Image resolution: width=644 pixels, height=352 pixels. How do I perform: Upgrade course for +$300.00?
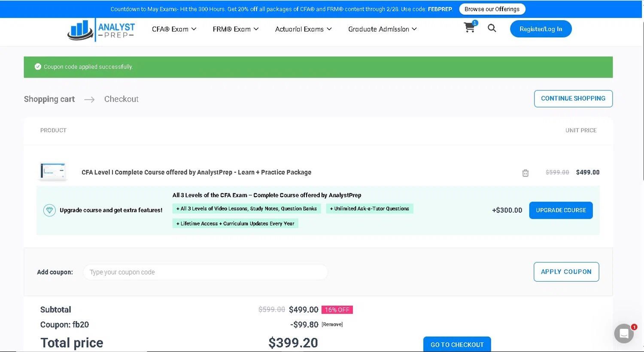[561, 210]
